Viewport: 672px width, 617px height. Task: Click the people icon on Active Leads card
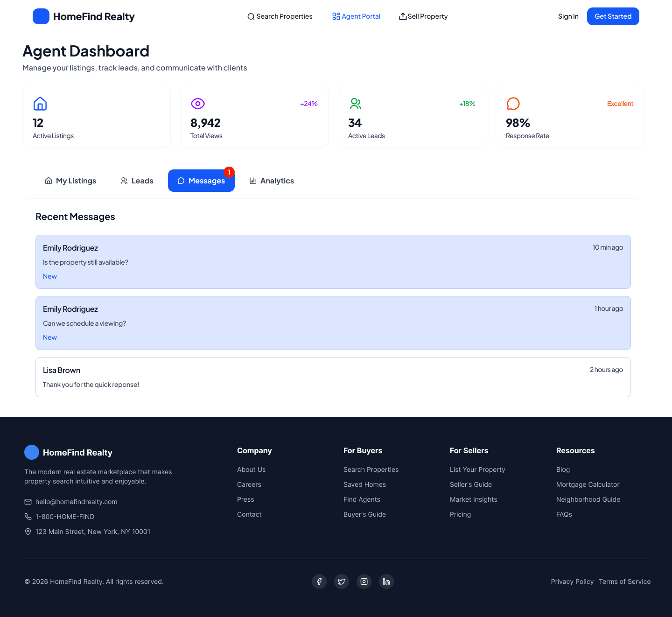click(356, 104)
